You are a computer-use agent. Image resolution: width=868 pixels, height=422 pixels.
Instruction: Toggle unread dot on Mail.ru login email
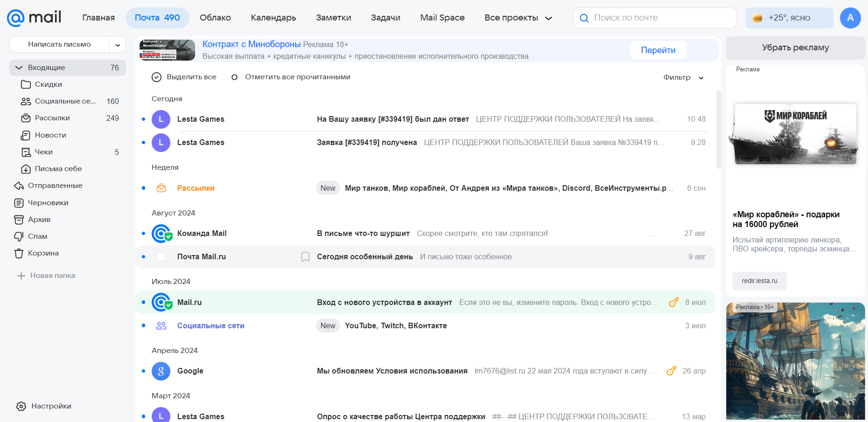pos(143,302)
